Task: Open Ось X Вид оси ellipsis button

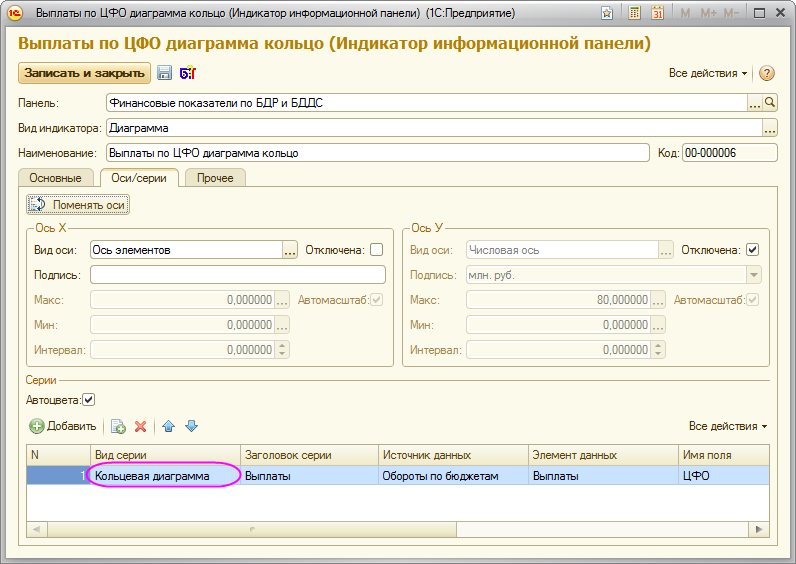Action: (290, 250)
